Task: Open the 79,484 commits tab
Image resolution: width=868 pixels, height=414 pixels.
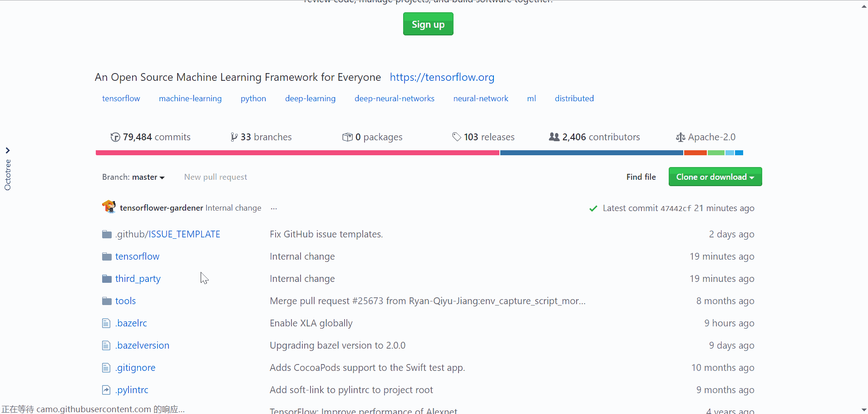Action: point(151,137)
